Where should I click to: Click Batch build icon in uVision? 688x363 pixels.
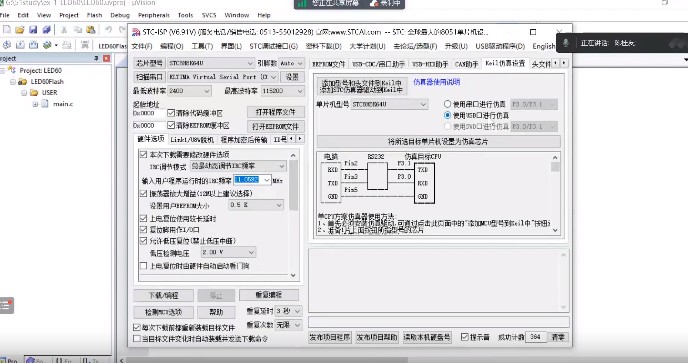pyautogui.click(x=47, y=45)
